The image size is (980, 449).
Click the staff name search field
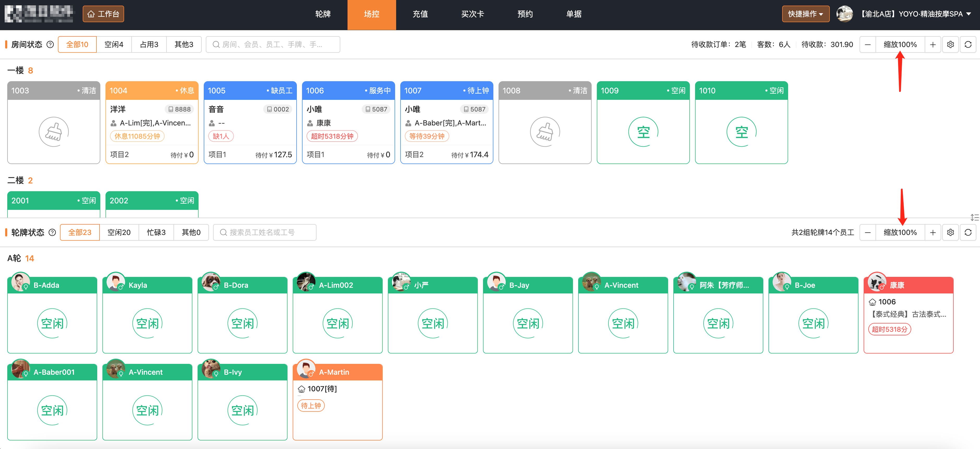[x=265, y=232]
